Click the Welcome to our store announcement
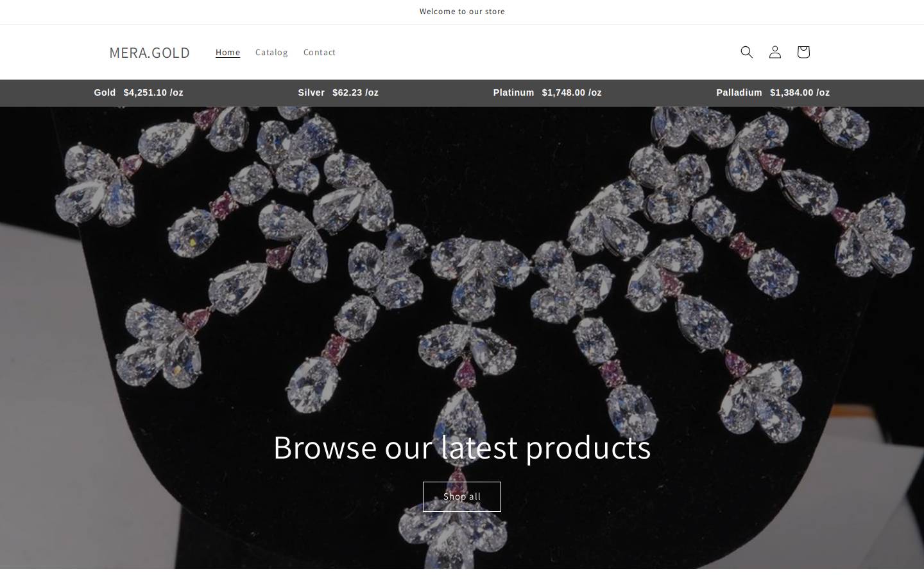924x578 pixels. [x=462, y=12]
